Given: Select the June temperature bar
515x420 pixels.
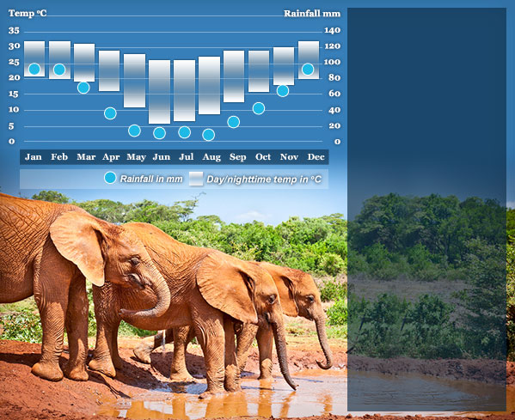Looking at the screenshot, I should [160, 92].
